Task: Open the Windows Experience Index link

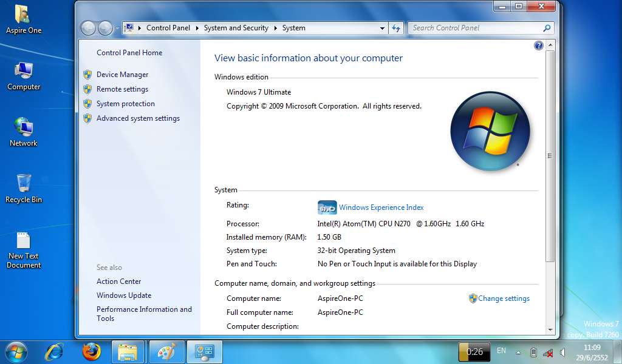Action: tap(381, 207)
